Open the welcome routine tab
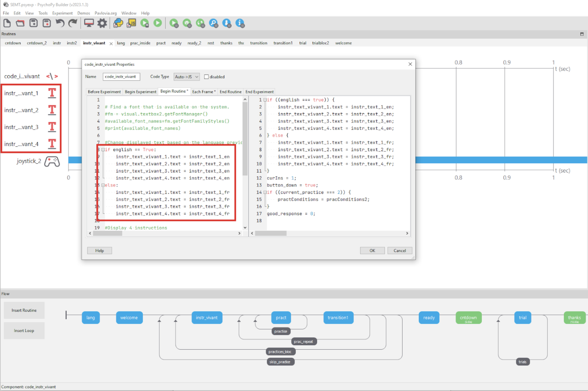The width and height of the screenshot is (588, 391). point(343,43)
